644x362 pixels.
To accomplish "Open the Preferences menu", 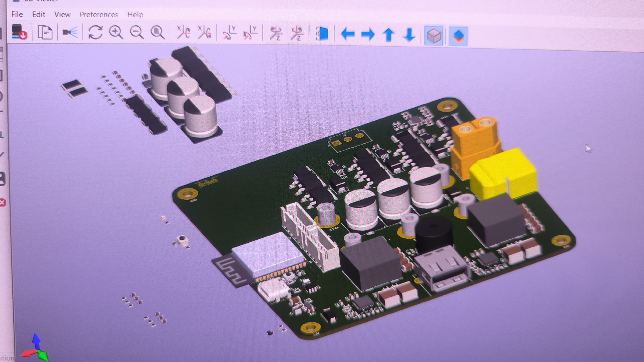I will click(99, 15).
